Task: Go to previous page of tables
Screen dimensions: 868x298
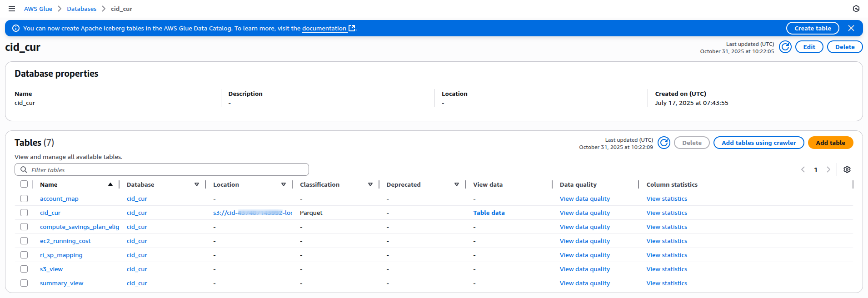Action: pyautogui.click(x=803, y=169)
